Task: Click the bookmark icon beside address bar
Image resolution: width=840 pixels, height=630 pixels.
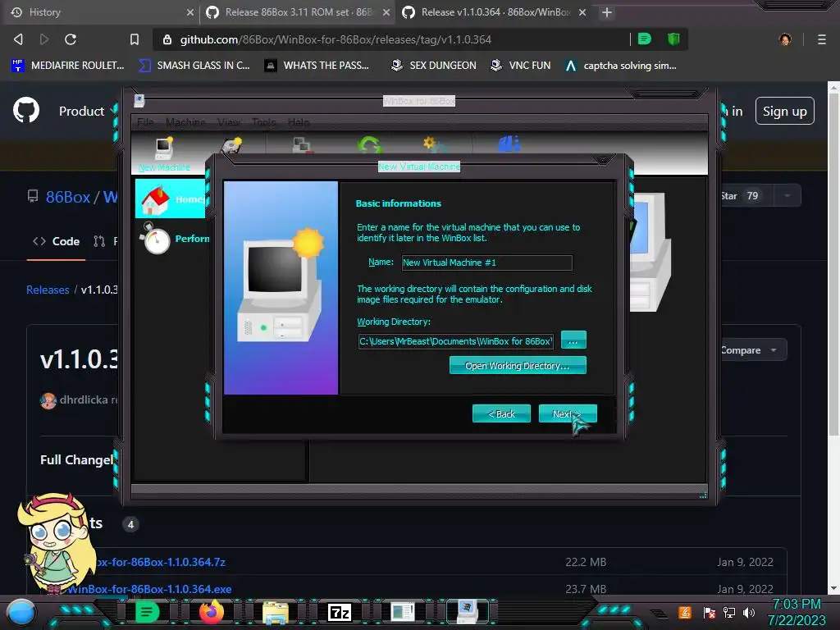Action: click(x=135, y=39)
